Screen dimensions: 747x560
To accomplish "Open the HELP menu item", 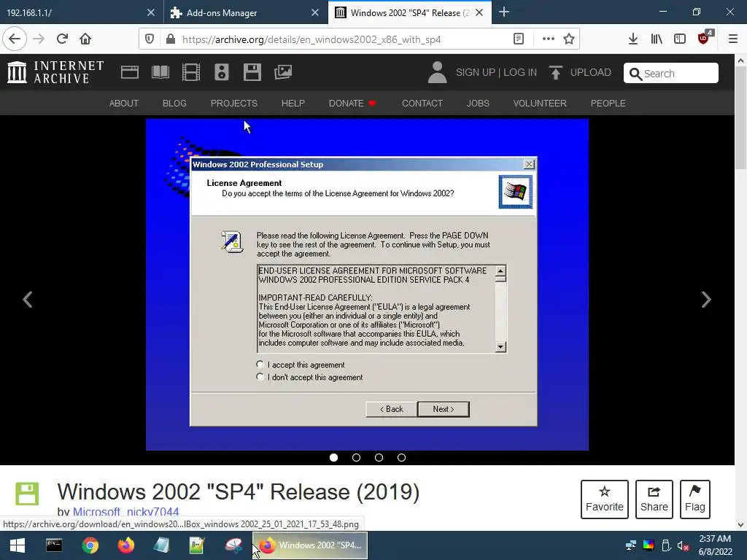I will coord(293,104).
